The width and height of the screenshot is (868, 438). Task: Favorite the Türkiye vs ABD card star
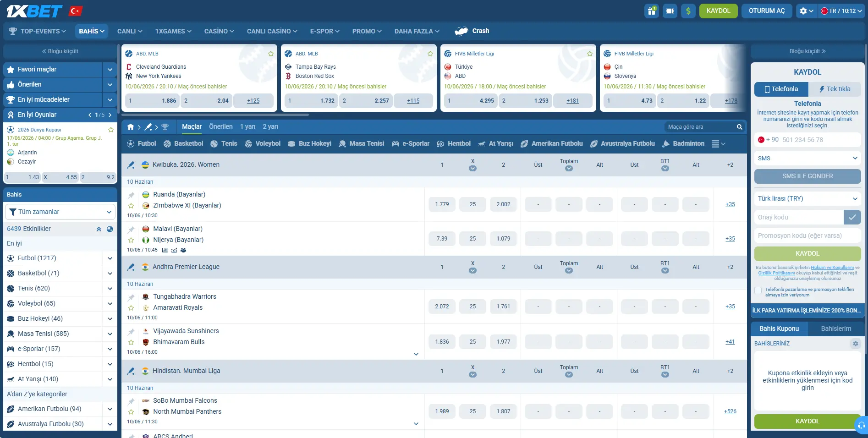click(590, 54)
